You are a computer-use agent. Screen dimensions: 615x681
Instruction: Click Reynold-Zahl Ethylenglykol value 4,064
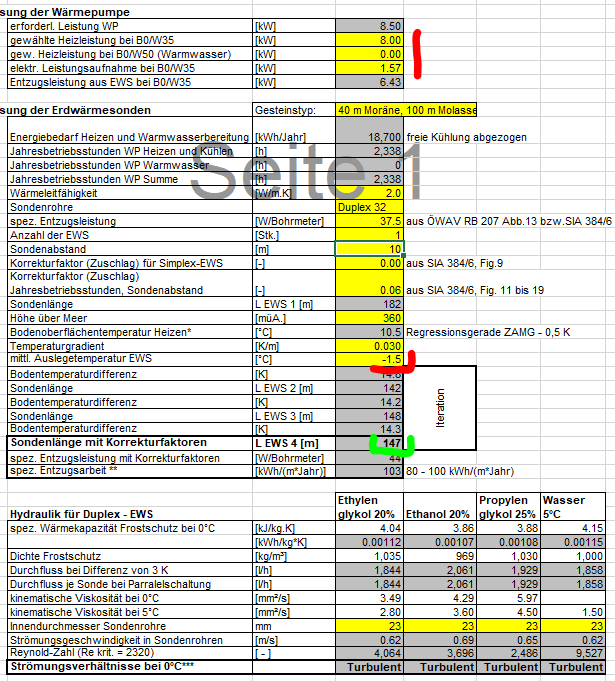(370, 653)
